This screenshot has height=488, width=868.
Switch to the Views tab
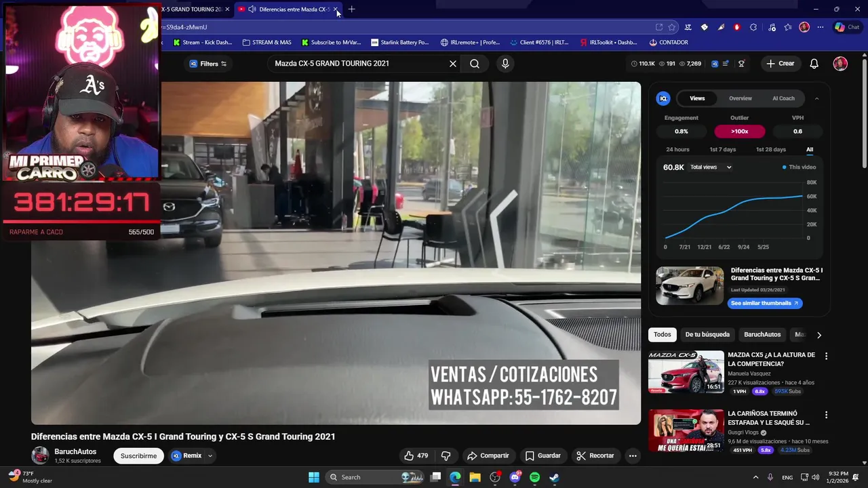pos(697,98)
